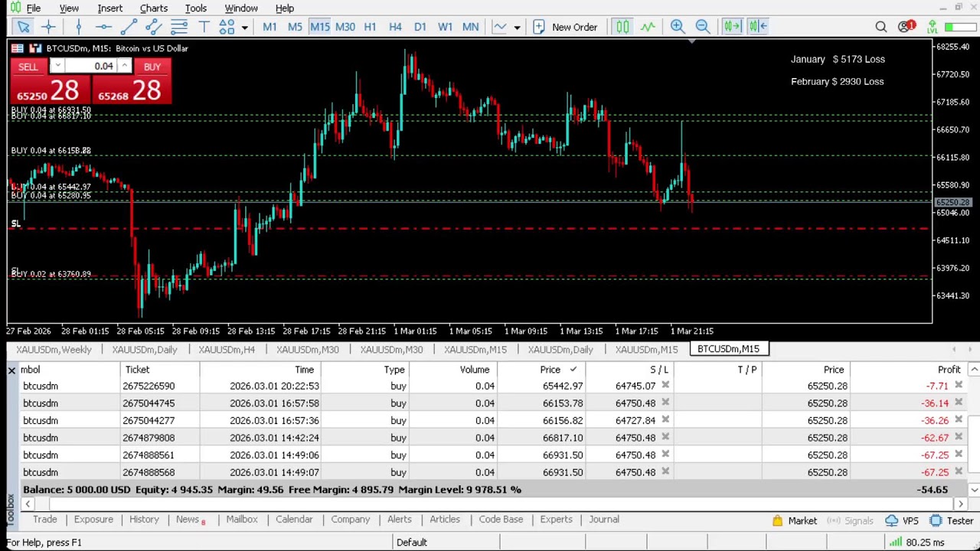
Task: Open the Tools menu
Action: pyautogui.click(x=196, y=8)
